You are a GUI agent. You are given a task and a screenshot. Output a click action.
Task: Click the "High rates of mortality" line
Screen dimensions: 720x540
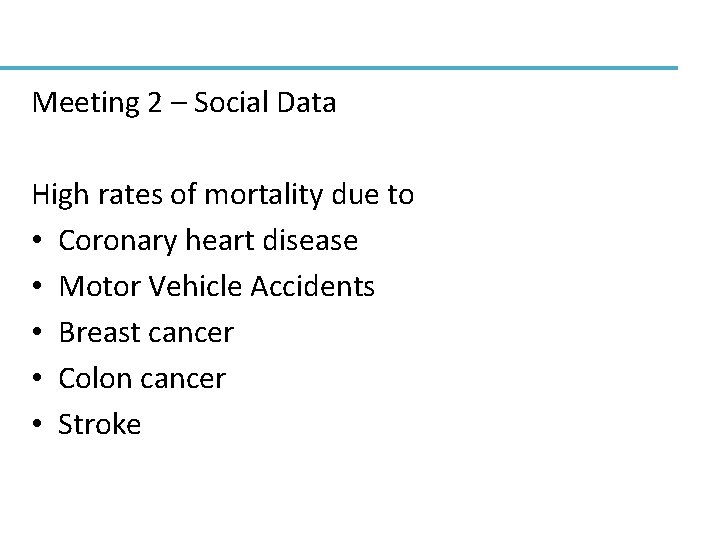tap(222, 194)
